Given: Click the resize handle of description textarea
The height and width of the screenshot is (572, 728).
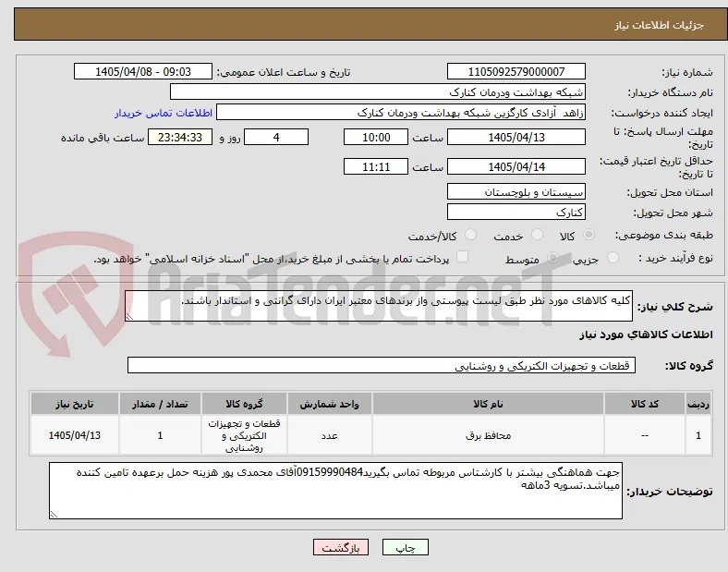Looking at the screenshot, I should (x=129, y=317).
